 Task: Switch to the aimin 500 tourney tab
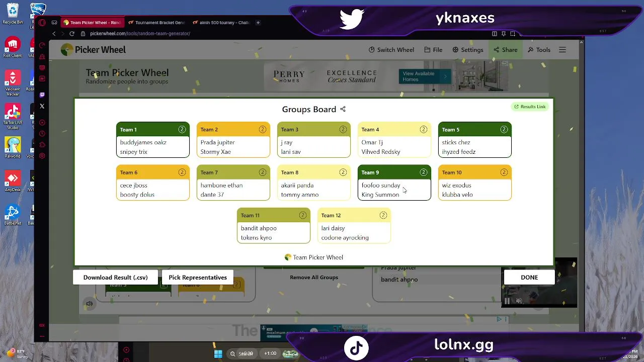(220, 23)
